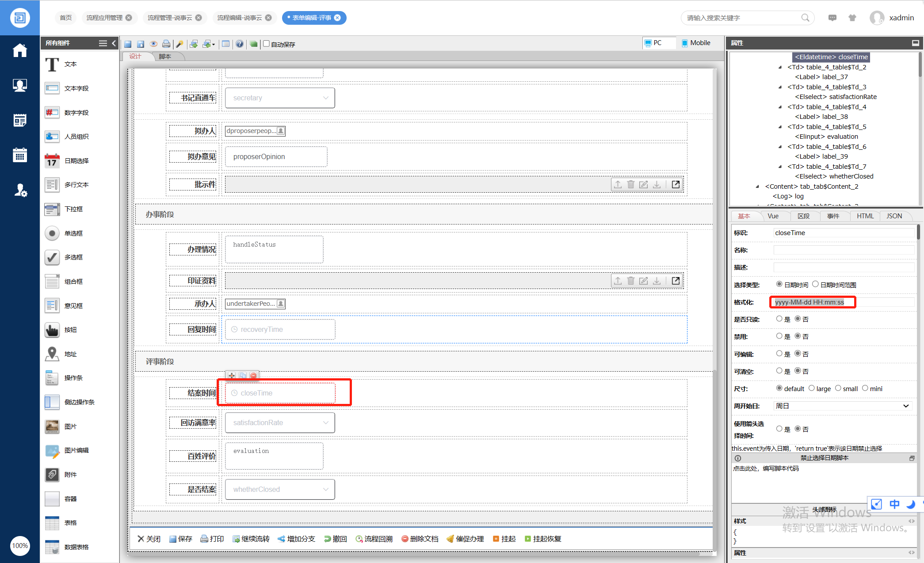Image resolution: width=924 pixels, height=563 pixels.
Task: Set size to large radio option
Action: tap(812, 388)
